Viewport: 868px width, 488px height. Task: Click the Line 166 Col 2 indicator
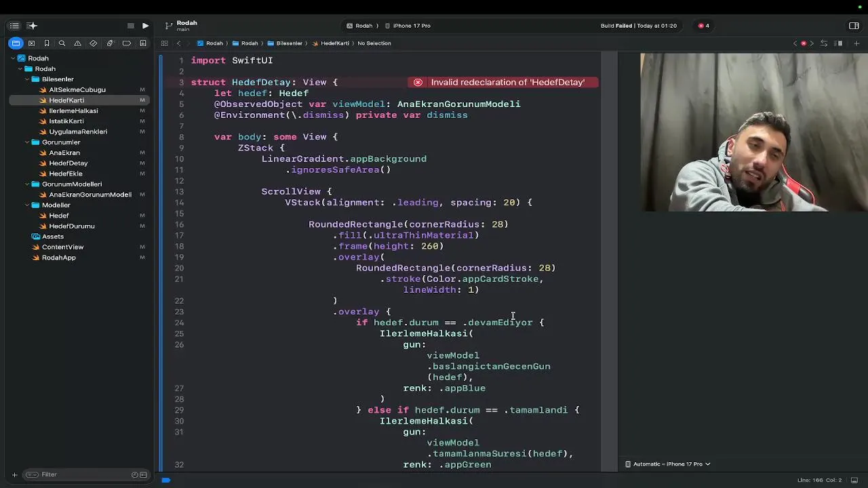[x=819, y=480]
